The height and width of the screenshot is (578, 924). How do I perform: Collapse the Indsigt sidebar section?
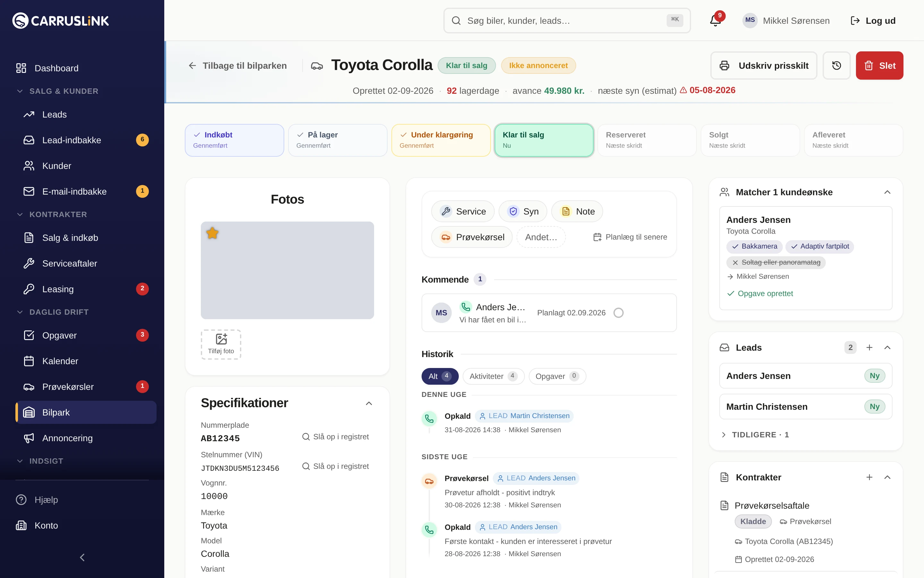point(40,461)
